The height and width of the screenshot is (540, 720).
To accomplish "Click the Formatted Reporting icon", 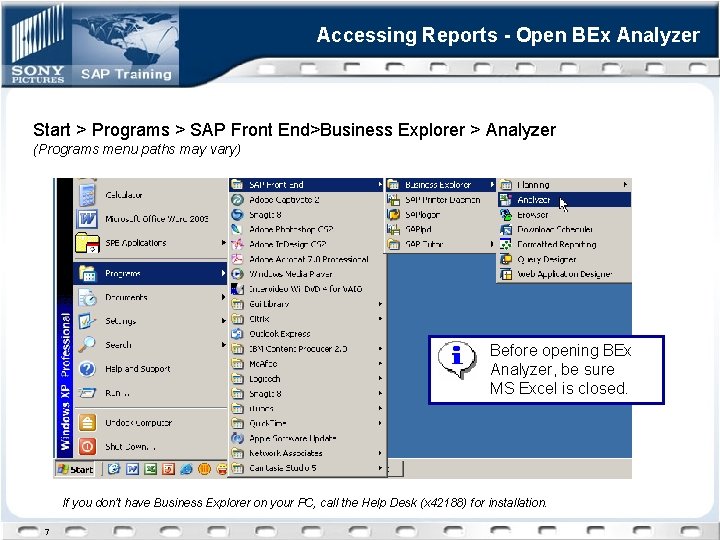I will click(x=506, y=244).
